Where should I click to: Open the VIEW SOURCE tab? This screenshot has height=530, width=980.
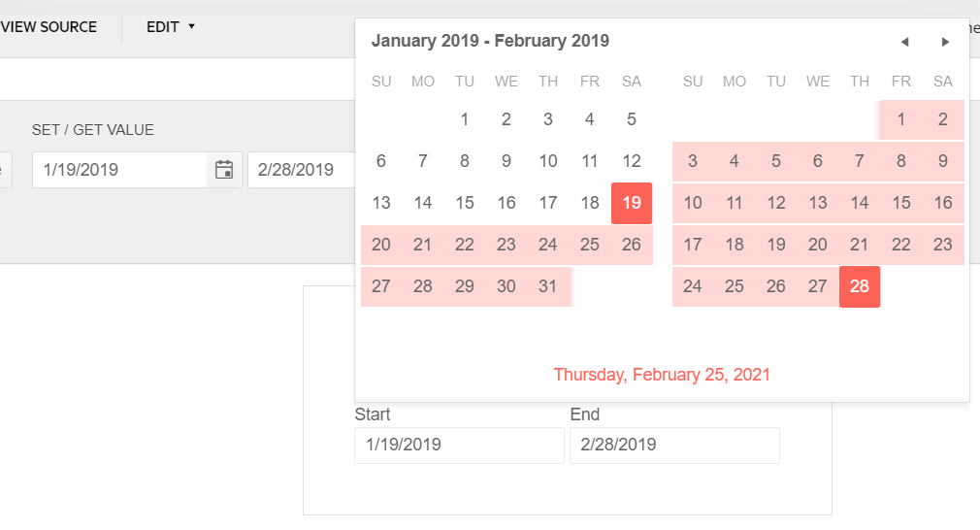click(49, 27)
